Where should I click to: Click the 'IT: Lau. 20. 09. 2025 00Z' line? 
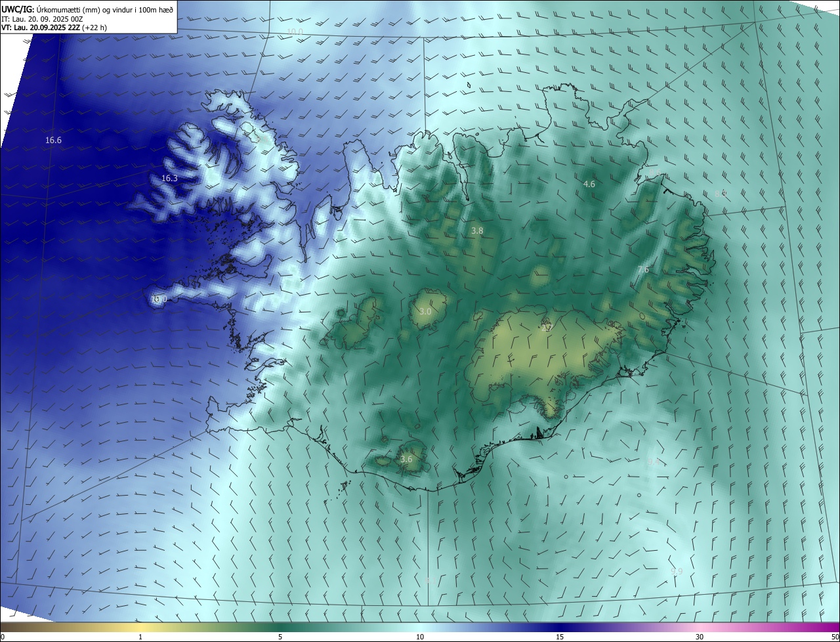point(41,19)
